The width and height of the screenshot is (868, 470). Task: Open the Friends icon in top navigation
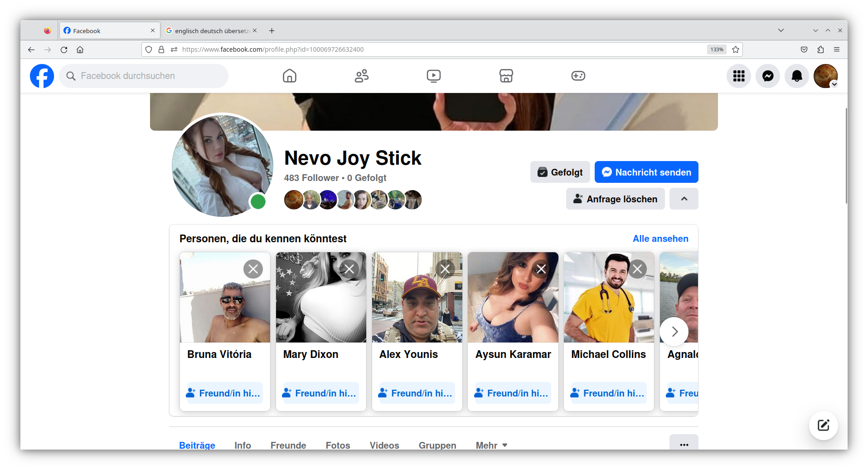pyautogui.click(x=361, y=76)
